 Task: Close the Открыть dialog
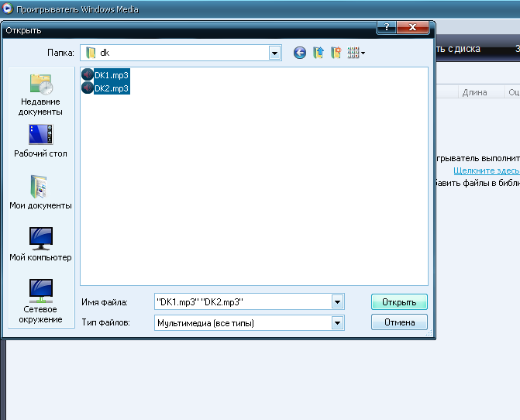[x=412, y=27]
